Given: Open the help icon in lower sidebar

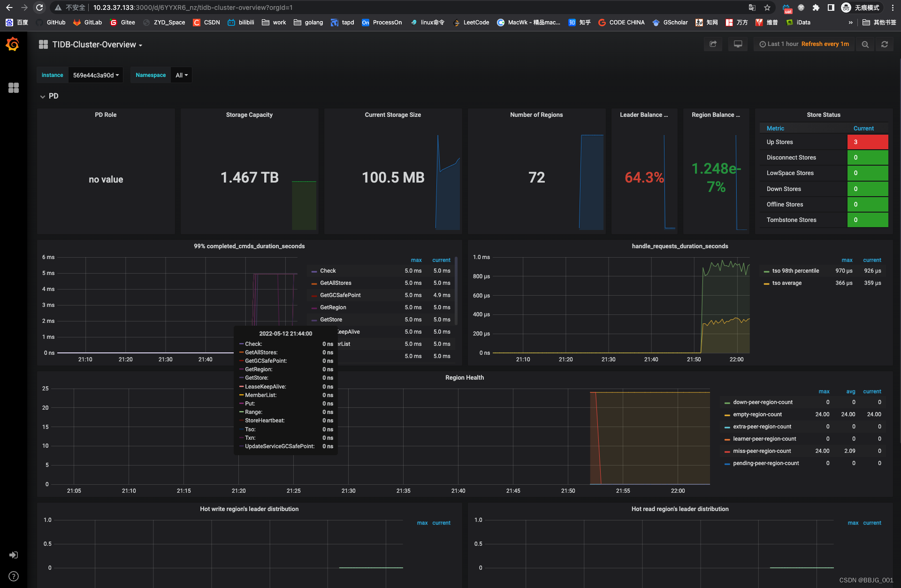Looking at the screenshot, I should tap(13, 576).
